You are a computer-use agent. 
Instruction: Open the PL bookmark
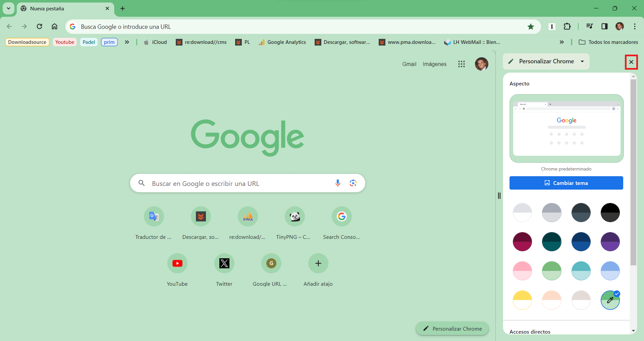click(243, 42)
